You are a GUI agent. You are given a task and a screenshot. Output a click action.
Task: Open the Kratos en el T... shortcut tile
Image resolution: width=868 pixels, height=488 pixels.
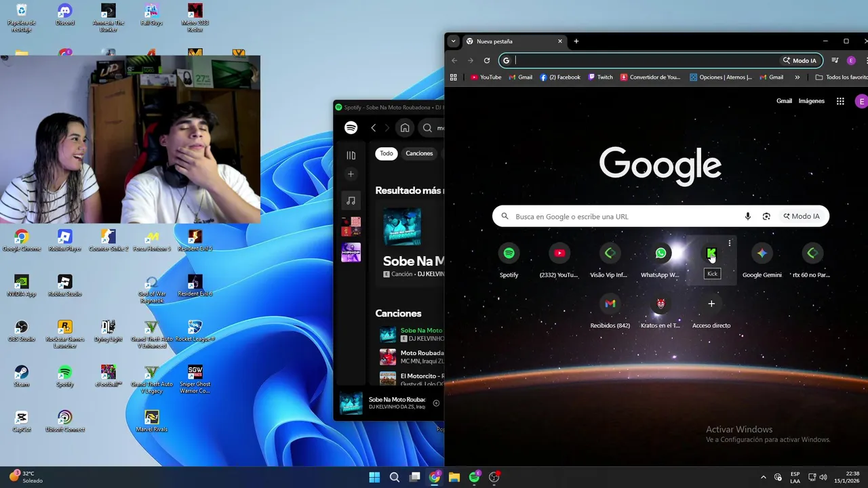click(660, 310)
